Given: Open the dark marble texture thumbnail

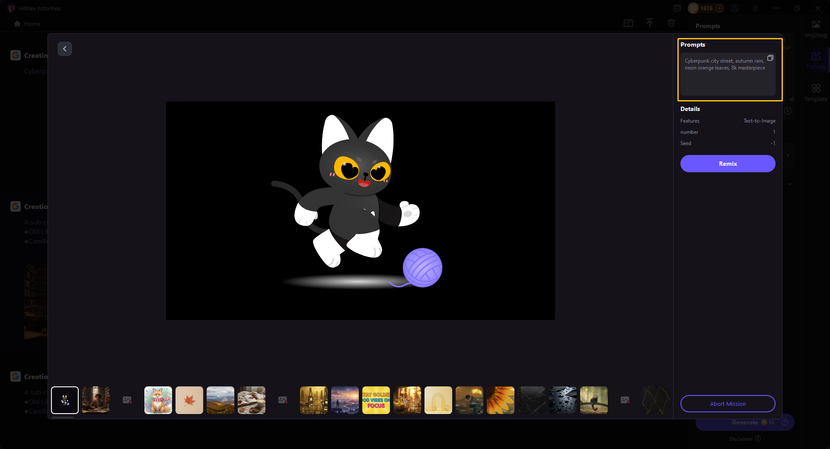Looking at the screenshot, I should pyautogui.click(x=531, y=400).
